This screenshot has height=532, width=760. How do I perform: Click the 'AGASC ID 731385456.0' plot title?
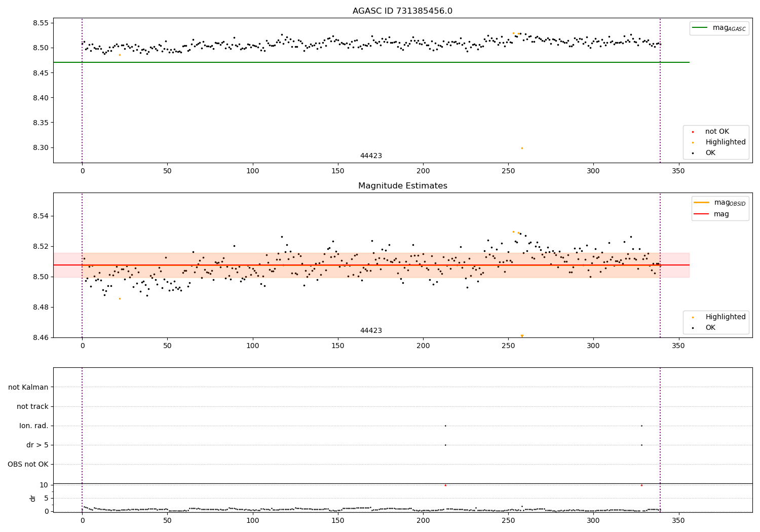[402, 11]
